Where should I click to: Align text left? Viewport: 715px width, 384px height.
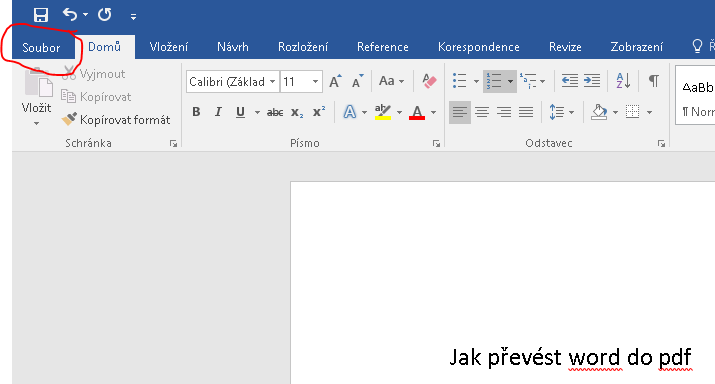460,112
